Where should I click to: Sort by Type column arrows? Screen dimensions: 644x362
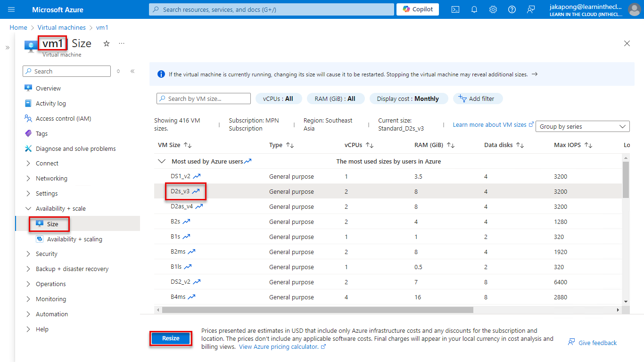(290, 145)
